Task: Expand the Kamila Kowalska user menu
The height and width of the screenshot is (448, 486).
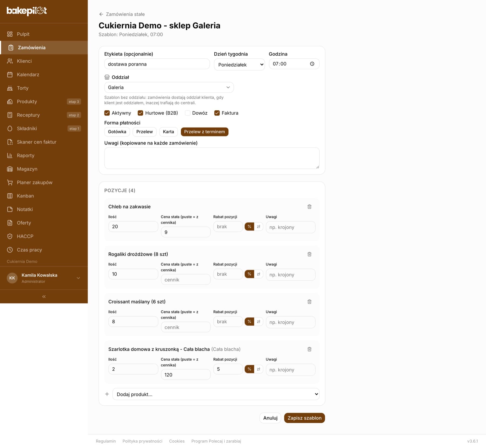Action: tap(44, 278)
